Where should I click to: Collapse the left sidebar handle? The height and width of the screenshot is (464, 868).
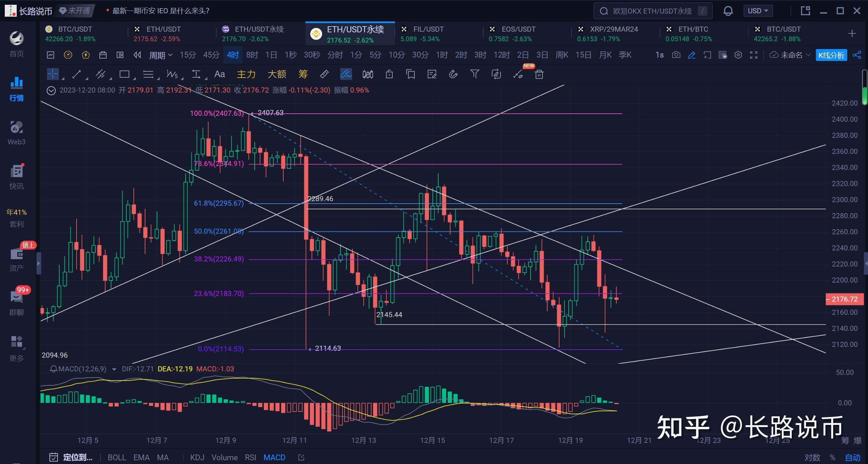pyautogui.click(x=38, y=263)
